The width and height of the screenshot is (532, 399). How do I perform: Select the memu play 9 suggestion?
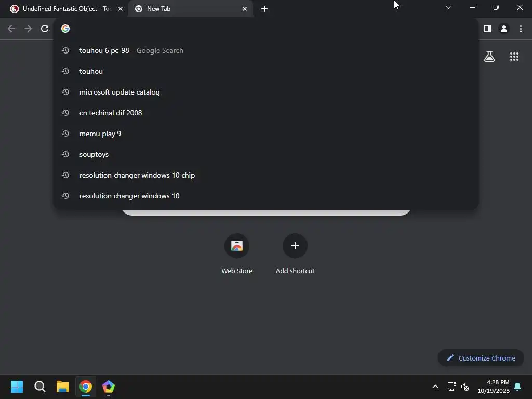[266, 134]
